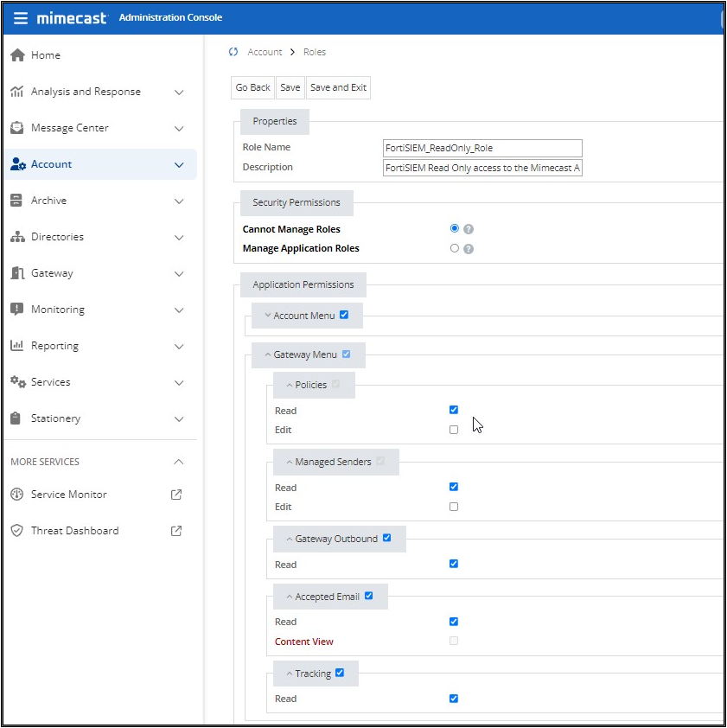Click the Directories icon
The image size is (727, 728).
(x=19, y=236)
